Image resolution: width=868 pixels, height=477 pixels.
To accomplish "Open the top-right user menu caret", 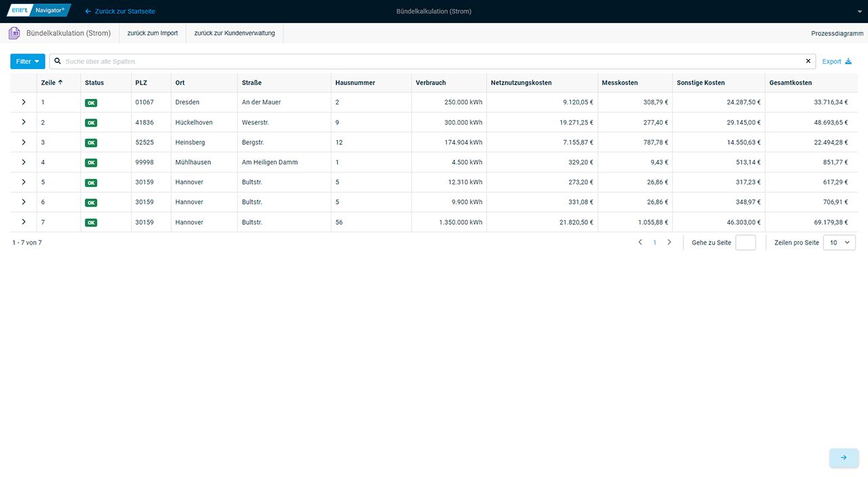I will (x=859, y=12).
